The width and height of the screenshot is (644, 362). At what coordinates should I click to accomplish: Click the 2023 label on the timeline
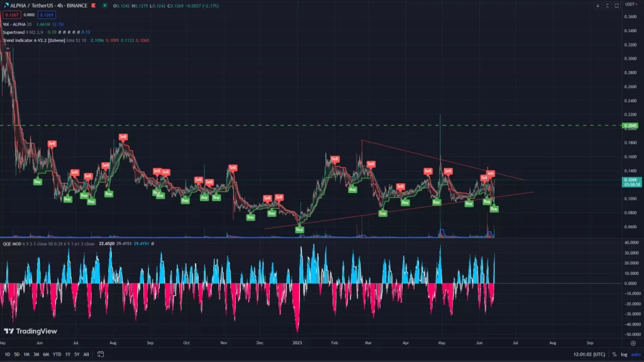coord(296,343)
